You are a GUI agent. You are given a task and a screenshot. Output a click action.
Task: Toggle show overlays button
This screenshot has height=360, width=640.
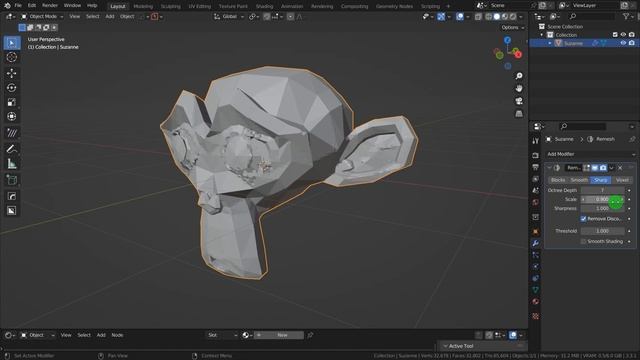pyautogui.click(x=460, y=17)
